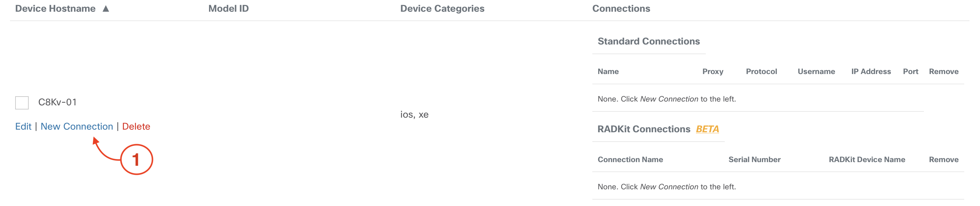Image resolution: width=980 pixels, height=206 pixels.
Task: Click the Proxy column label
Action: [712, 72]
